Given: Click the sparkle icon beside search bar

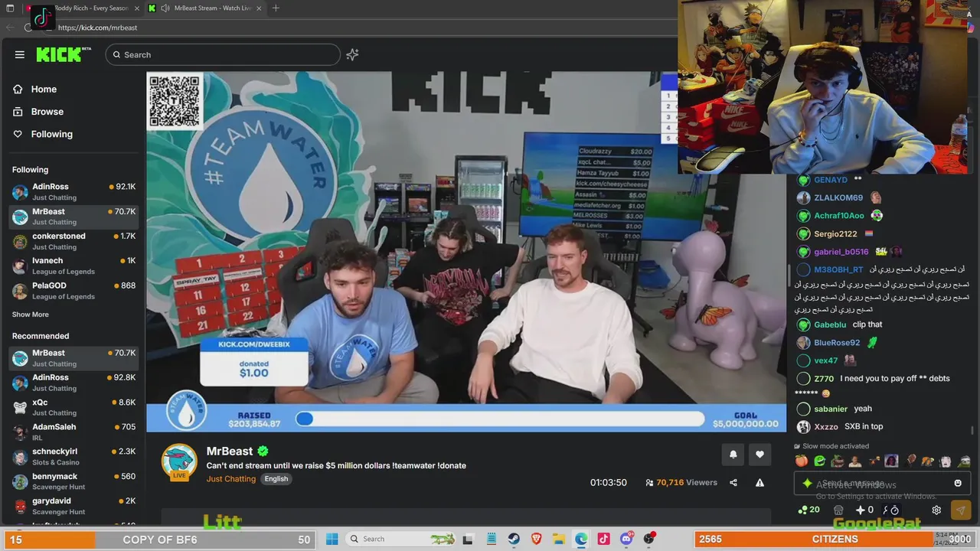Looking at the screenshot, I should pos(352,54).
